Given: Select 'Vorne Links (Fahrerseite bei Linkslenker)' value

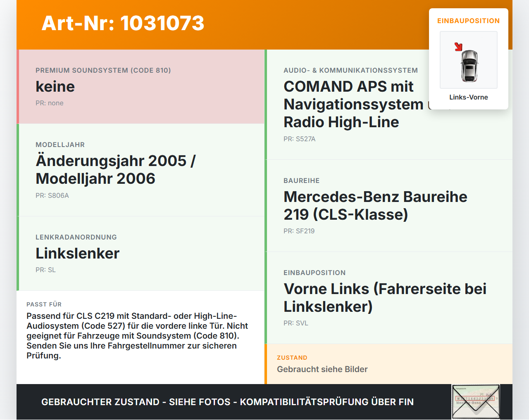Looking at the screenshot, I should click(385, 297).
